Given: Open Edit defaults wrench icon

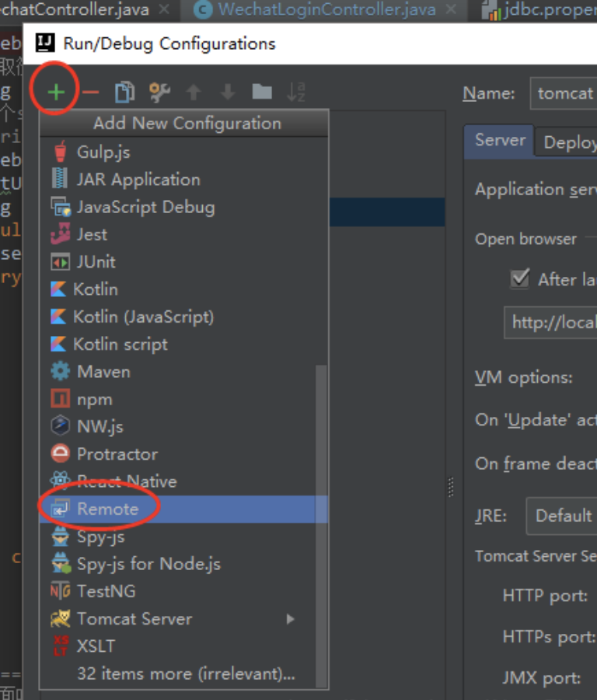Looking at the screenshot, I should pyautogui.click(x=159, y=92).
